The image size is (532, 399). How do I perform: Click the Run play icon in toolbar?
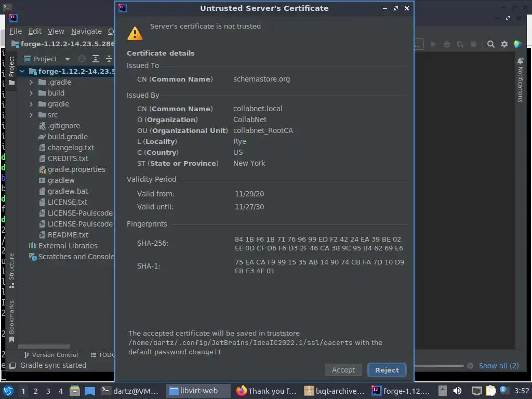click(433, 44)
